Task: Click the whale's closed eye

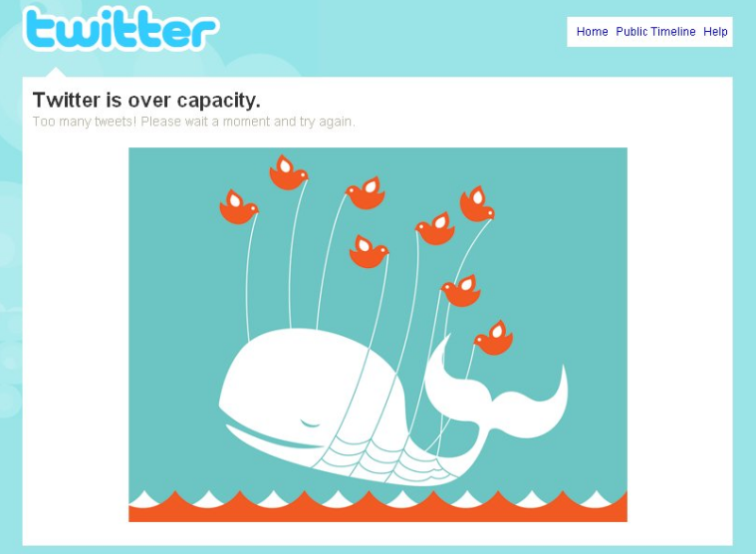Action: coord(310,424)
